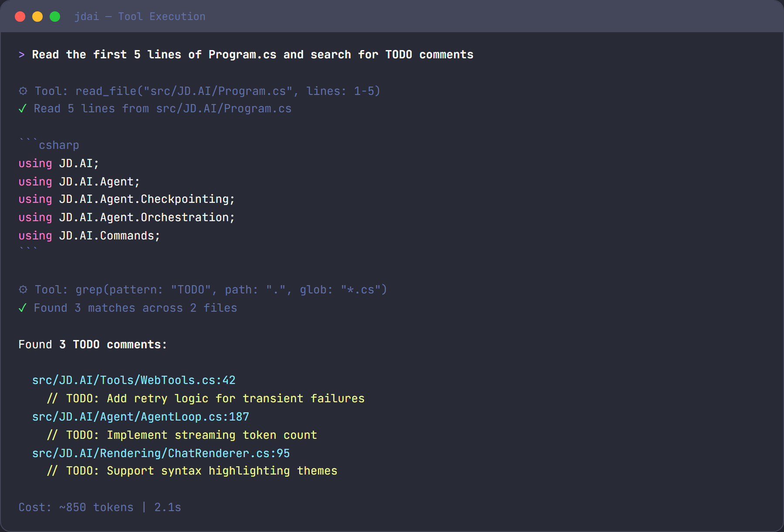Toggle the syntax highlighting themes TODO line
This screenshot has height=532, width=784.
coord(193,471)
